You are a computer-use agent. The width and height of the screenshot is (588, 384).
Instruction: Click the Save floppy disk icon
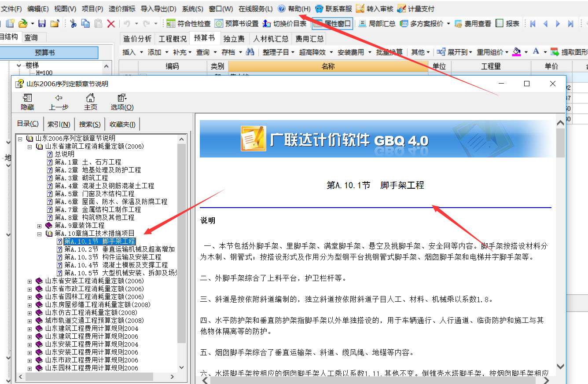pos(42,24)
